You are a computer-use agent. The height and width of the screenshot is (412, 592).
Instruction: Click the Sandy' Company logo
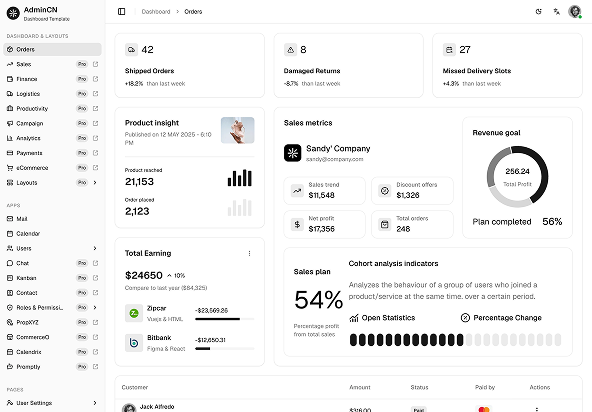[x=293, y=153]
